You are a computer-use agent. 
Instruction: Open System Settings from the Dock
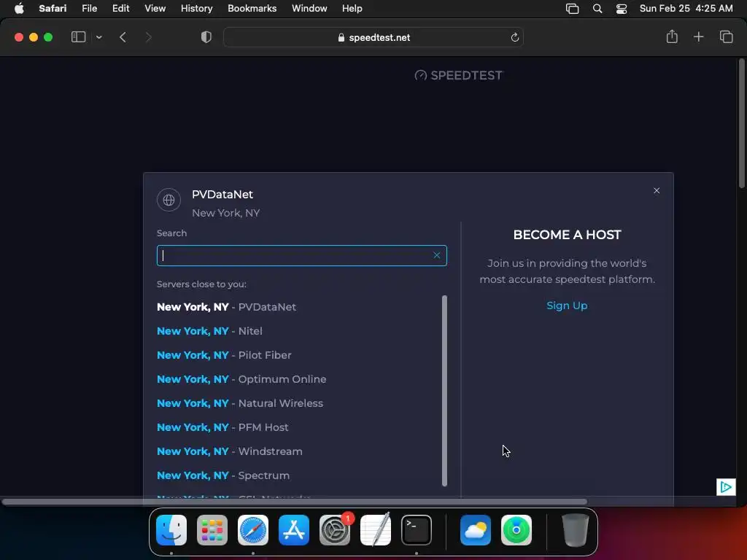point(334,530)
